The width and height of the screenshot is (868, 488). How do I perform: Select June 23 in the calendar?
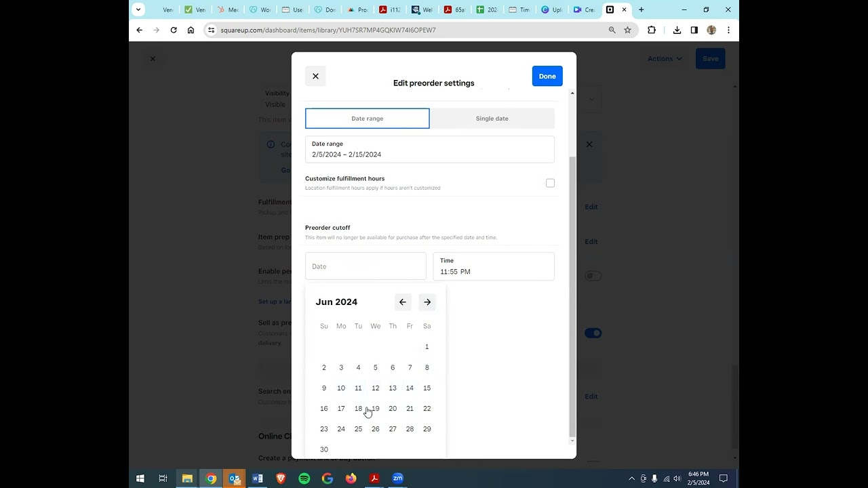pos(324,429)
